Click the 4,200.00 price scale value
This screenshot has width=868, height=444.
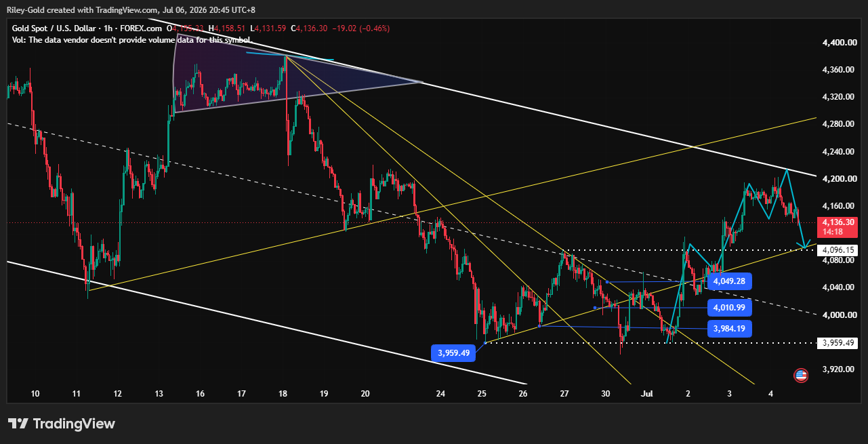(x=840, y=179)
